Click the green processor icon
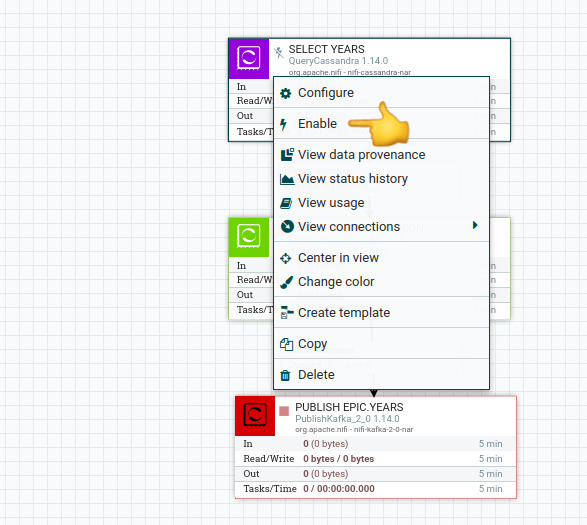The height and width of the screenshot is (525, 587). [249, 237]
